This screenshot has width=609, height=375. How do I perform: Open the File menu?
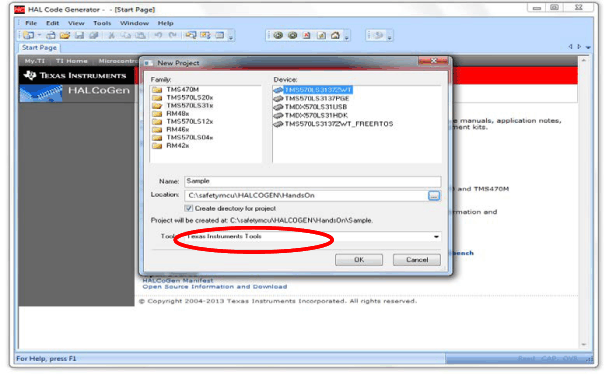31,23
